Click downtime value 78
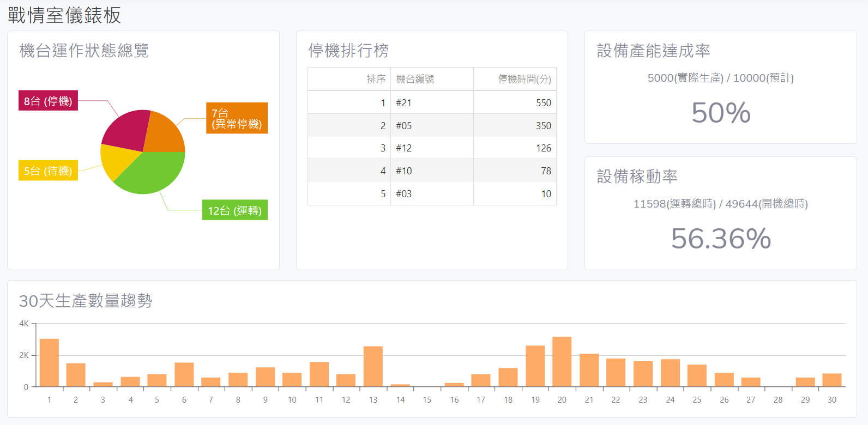 tap(546, 171)
